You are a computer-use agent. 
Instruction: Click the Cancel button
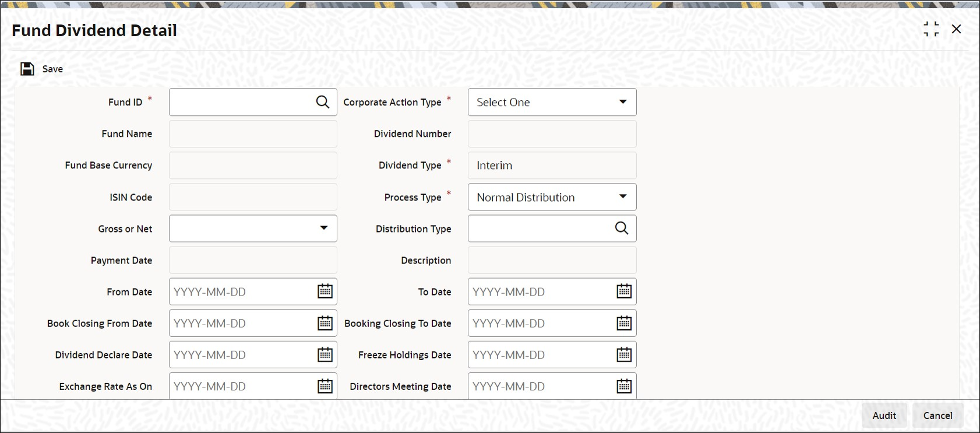(x=938, y=416)
